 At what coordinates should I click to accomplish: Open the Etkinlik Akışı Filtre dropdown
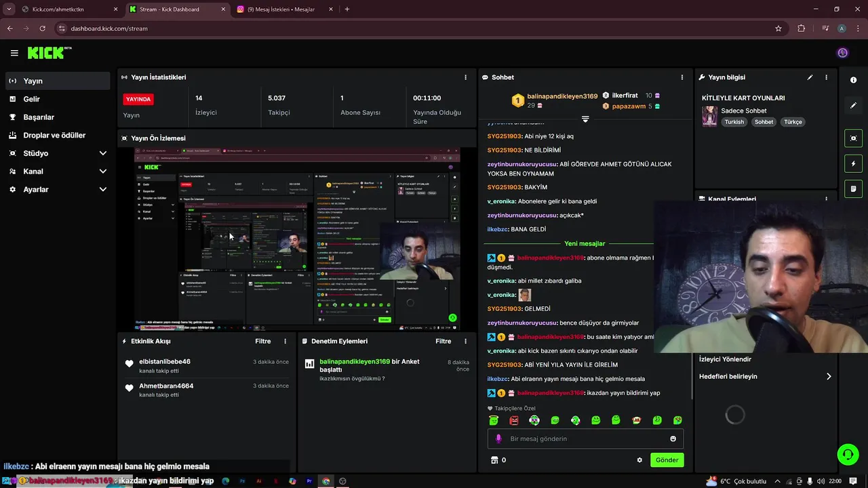262,341
